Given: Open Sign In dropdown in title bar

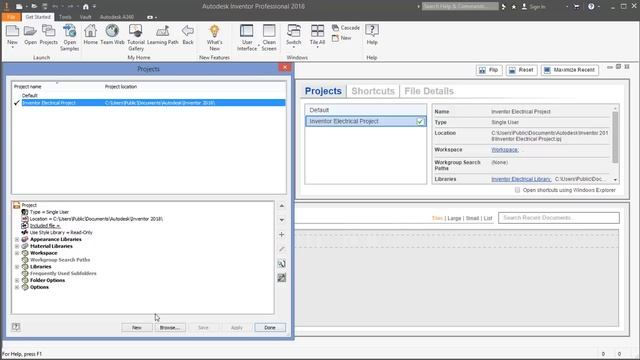Looking at the screenshot, I should click(x=567, y=7).
